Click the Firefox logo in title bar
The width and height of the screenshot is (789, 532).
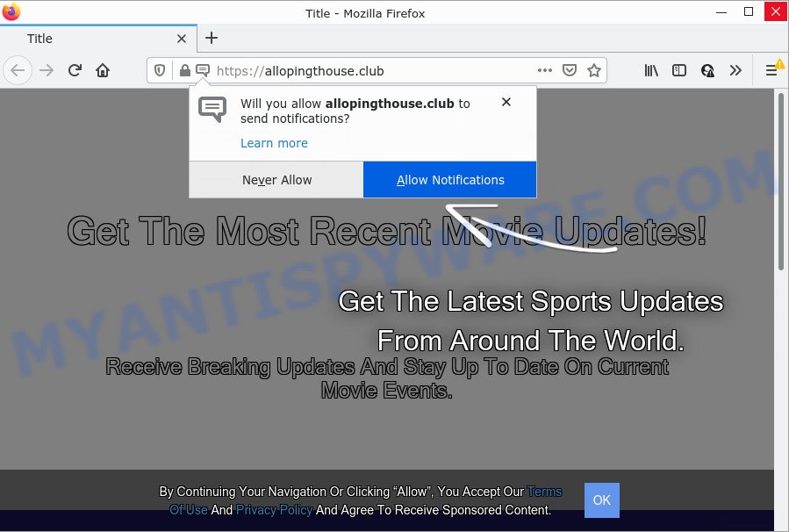point(11,12)
